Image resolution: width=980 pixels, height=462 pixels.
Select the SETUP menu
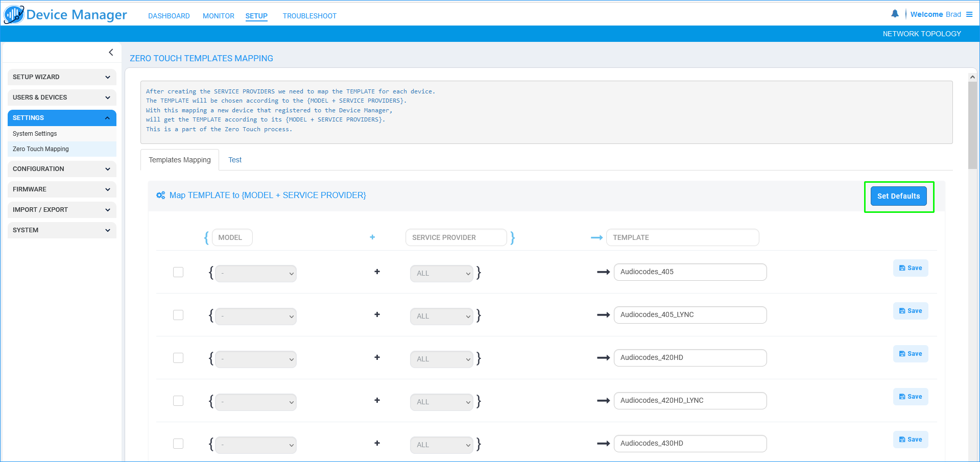(x=256, y=16)
